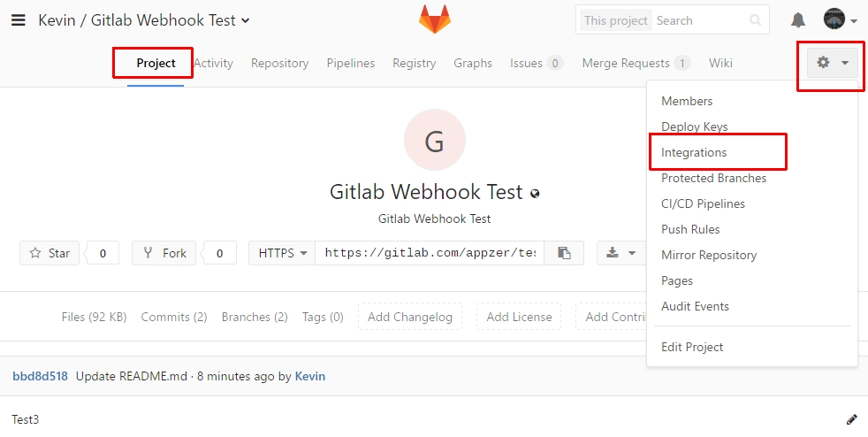This screenshot has height=437, width=868.
Task: Click the GitLab fox logo
Action: (435, 19)
